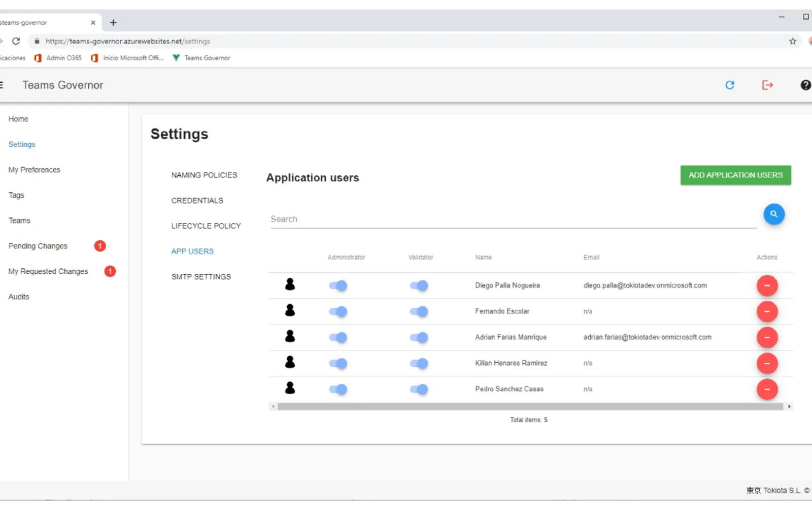
Task: Click person icon in Fernando Escolar row
Action: tap(290, 310)
